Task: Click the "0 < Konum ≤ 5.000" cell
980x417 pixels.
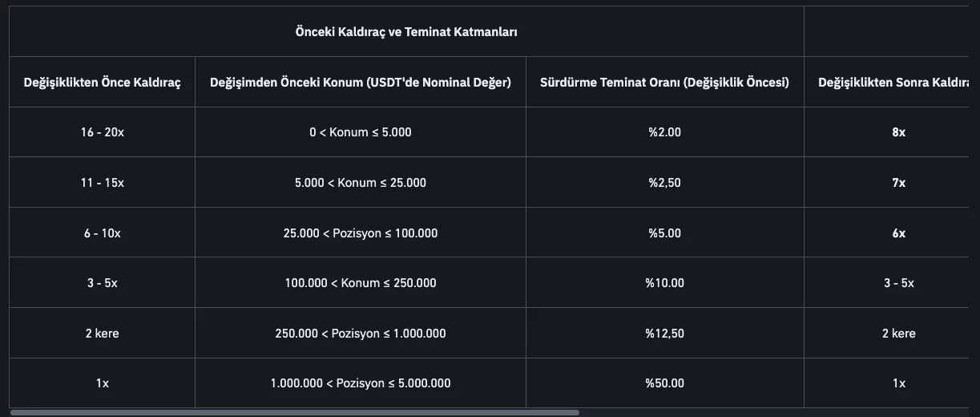Action: pos(361,132)
